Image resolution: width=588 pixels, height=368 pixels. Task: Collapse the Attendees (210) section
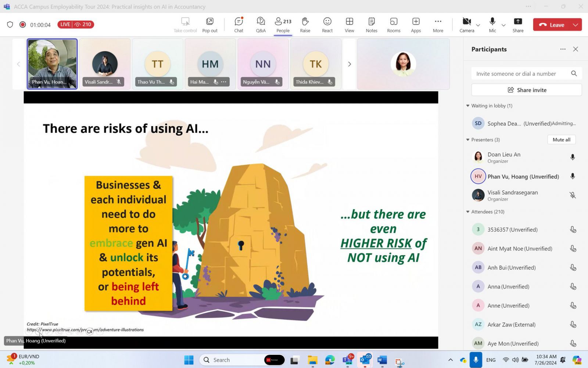click(x=468, y=212)
